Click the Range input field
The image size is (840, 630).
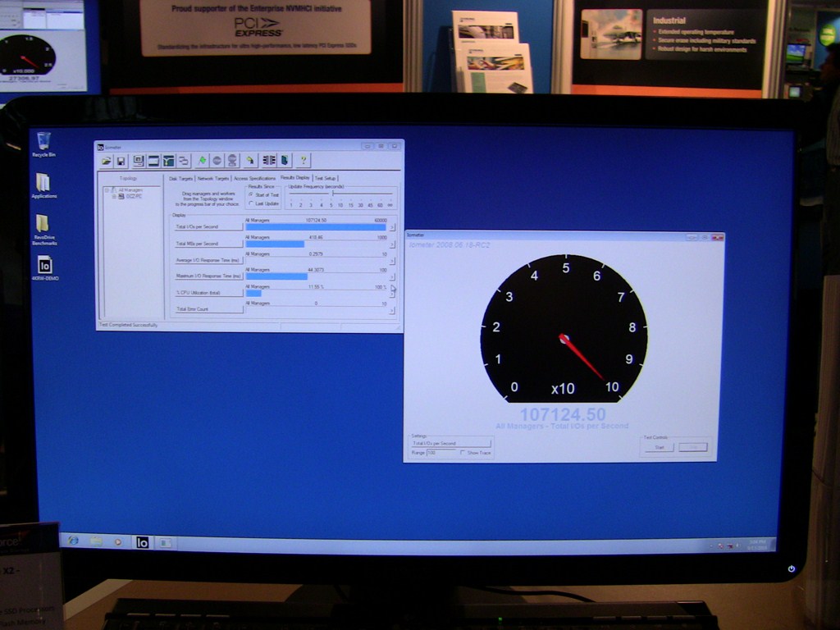point(441,453)
